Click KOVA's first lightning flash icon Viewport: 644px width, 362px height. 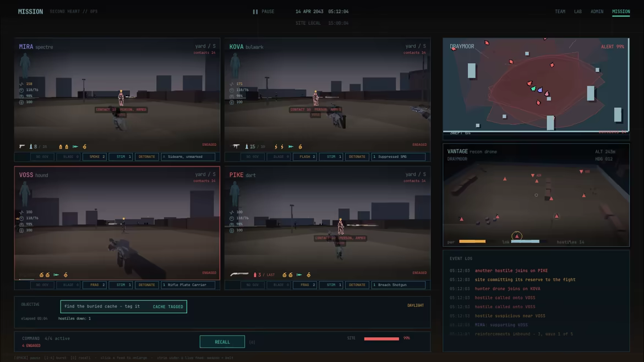(x=276, y=146)
